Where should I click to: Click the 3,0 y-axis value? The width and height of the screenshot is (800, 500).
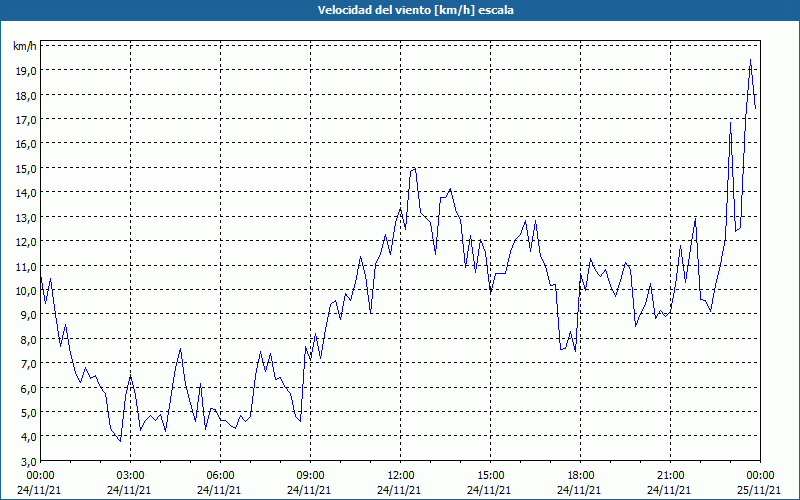click(29, 462)
